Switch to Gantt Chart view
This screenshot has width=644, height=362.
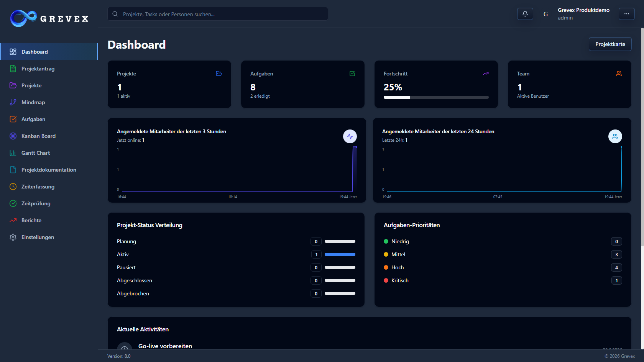49,153
